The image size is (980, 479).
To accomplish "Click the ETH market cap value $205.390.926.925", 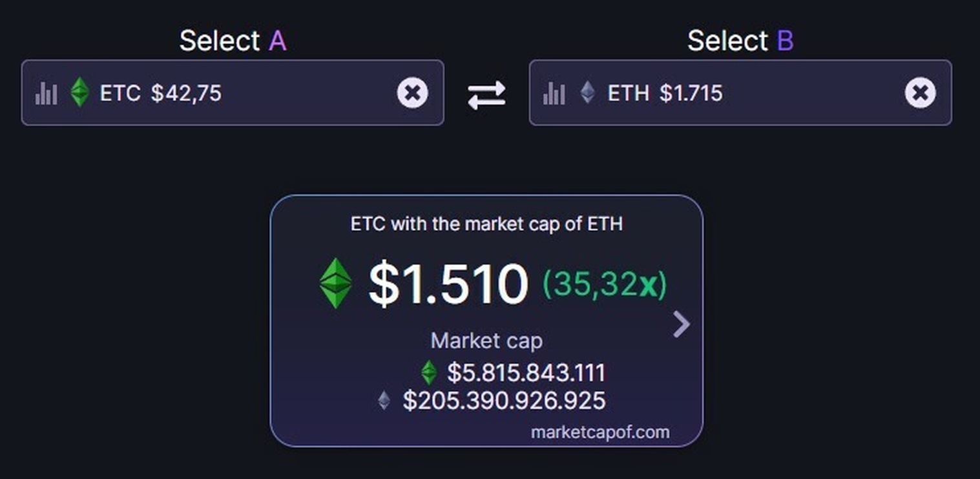I will click(x=504, y=401).
